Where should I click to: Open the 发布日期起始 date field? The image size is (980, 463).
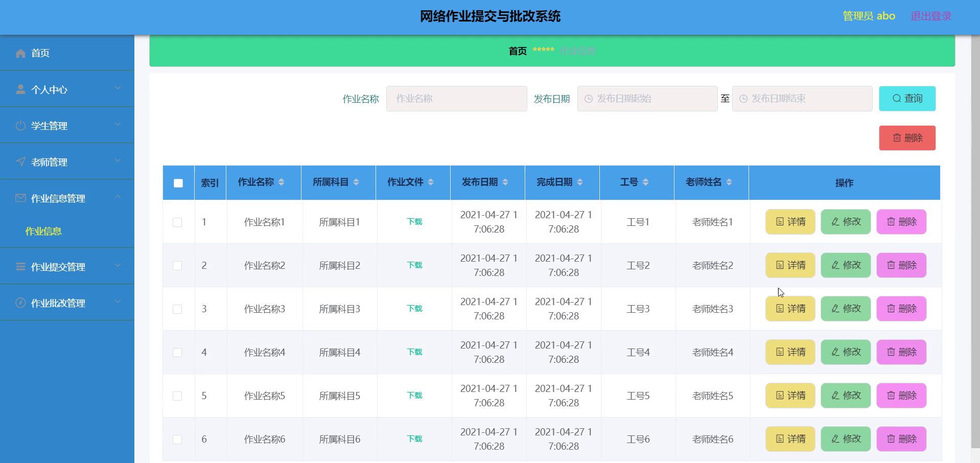647,99
